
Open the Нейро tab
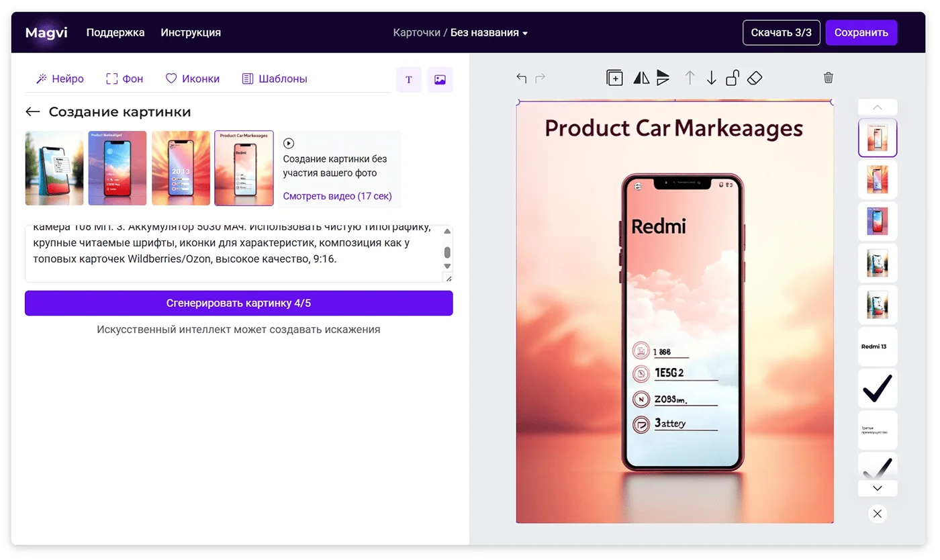point(60,79)
